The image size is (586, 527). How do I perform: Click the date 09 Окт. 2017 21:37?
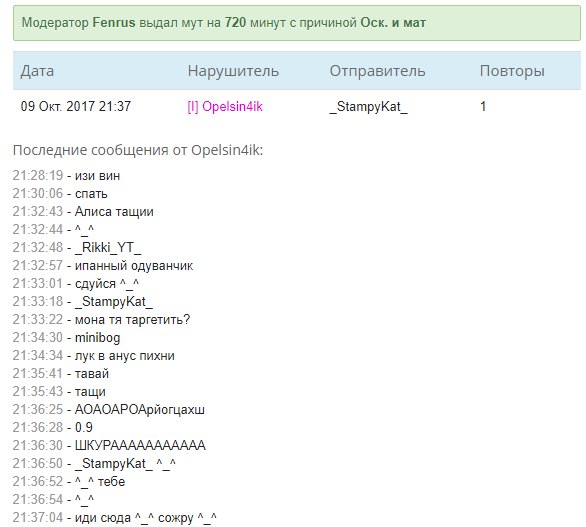[x=76, y=106]
